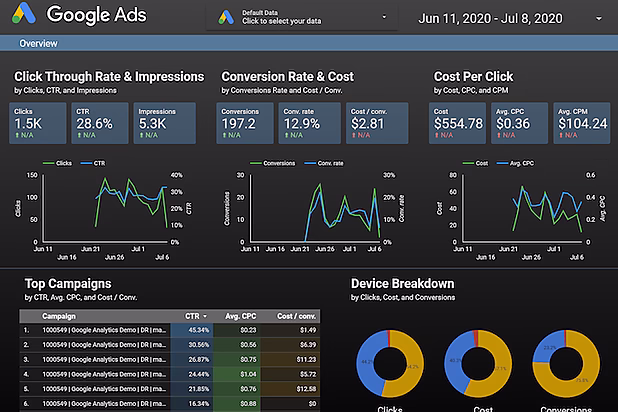618x412 pixels.
Task: Click the $5.72 Cost / conv. cell
Action: point(290,374)
